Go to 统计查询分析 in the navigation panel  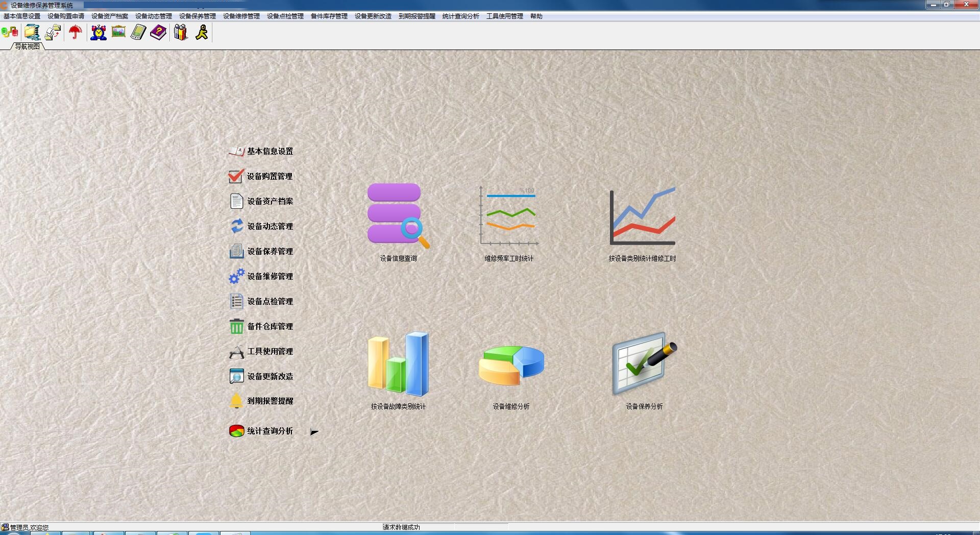(x=261, y=431)
